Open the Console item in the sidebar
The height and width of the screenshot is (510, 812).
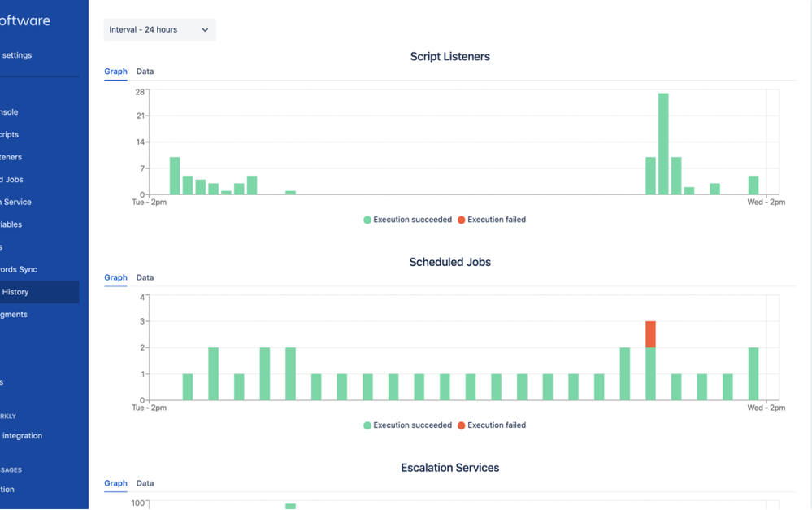click(9, 112)
